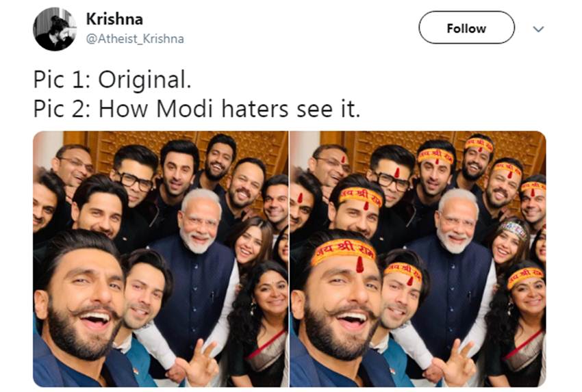Screen dimensions: 582x392
Task: Open the right edited group photo
Action: pyautogui.click(x=418, y=259)
